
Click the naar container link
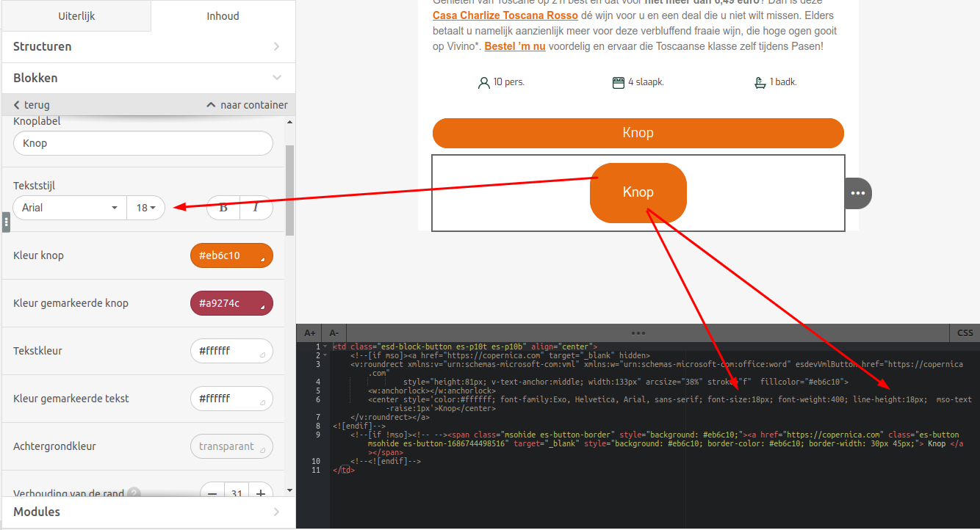(x=248, y=105)
